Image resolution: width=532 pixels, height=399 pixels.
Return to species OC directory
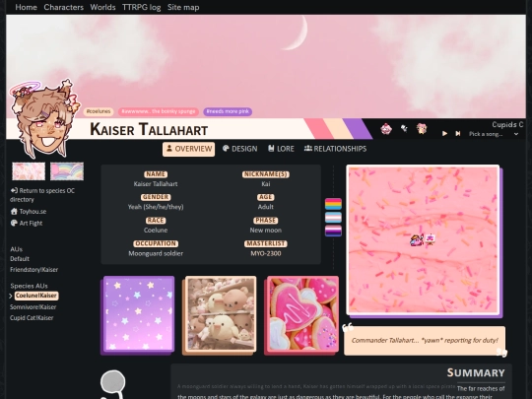coord(42,195)
